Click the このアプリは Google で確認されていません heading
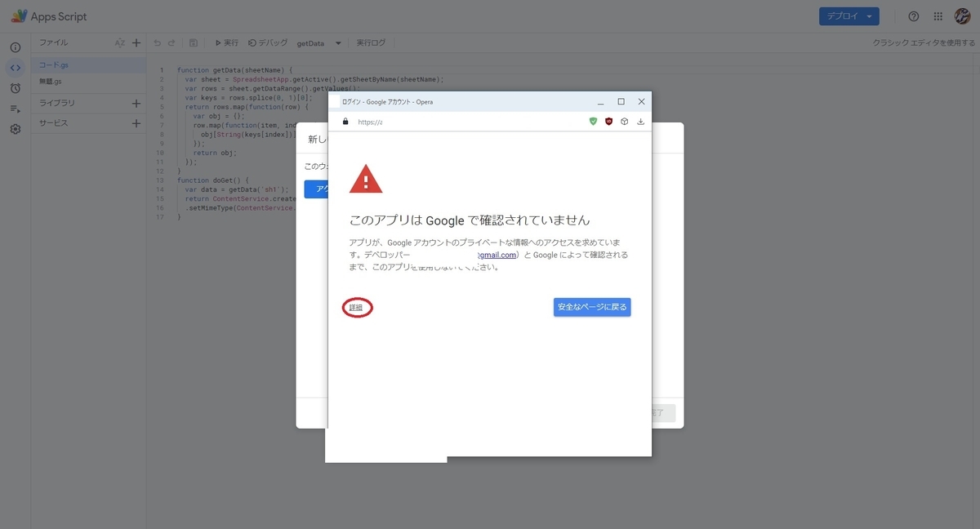Viewport: 980px width, 529px height. pyautogui.click(x=470, y=220)
